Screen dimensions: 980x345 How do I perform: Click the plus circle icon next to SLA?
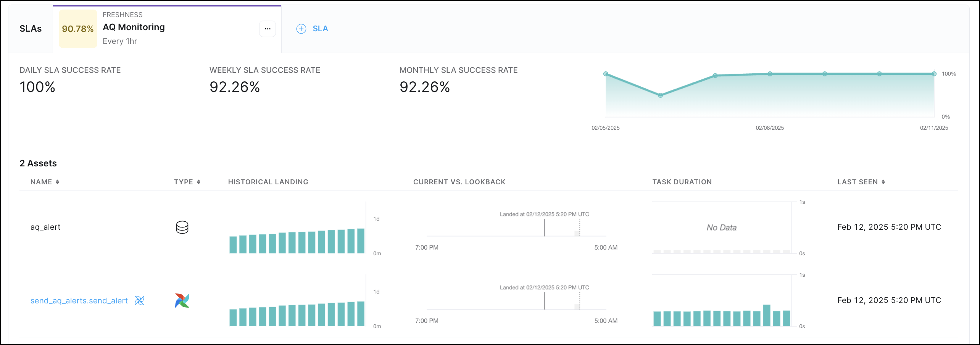(x=301, y=29)
